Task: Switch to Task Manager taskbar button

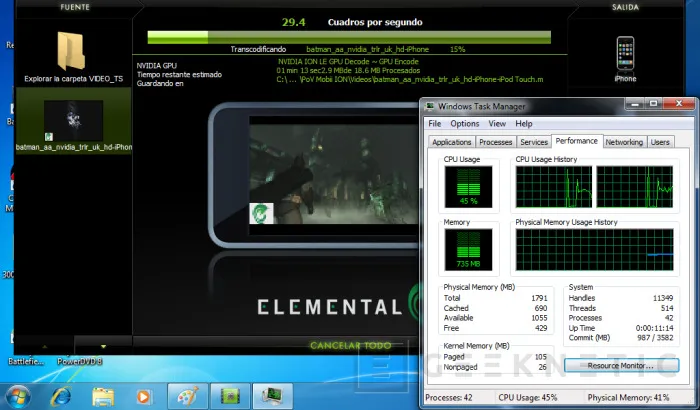Action: [x=272, y=396]
